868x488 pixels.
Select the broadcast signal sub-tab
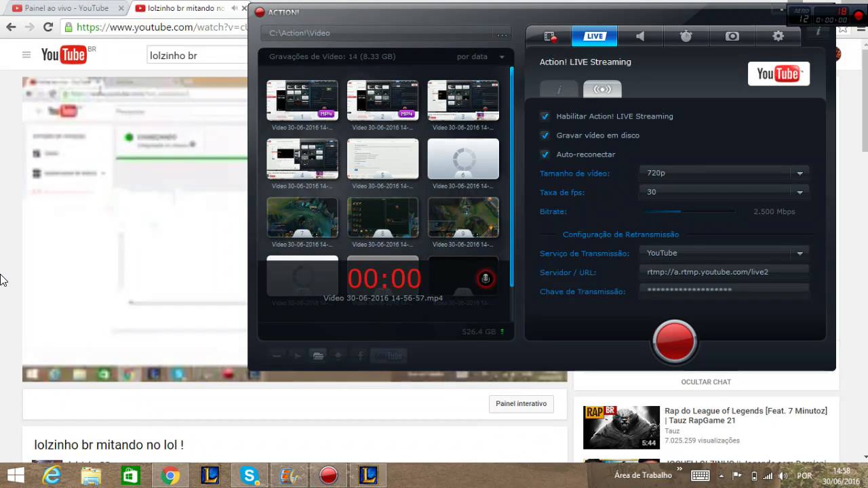[x=602, y=89]
